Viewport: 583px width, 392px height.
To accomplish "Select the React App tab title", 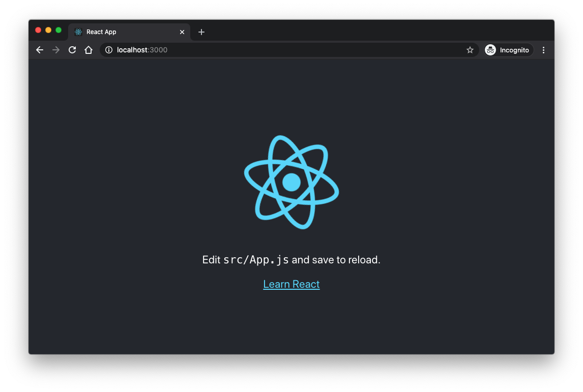I will (101, 32).
